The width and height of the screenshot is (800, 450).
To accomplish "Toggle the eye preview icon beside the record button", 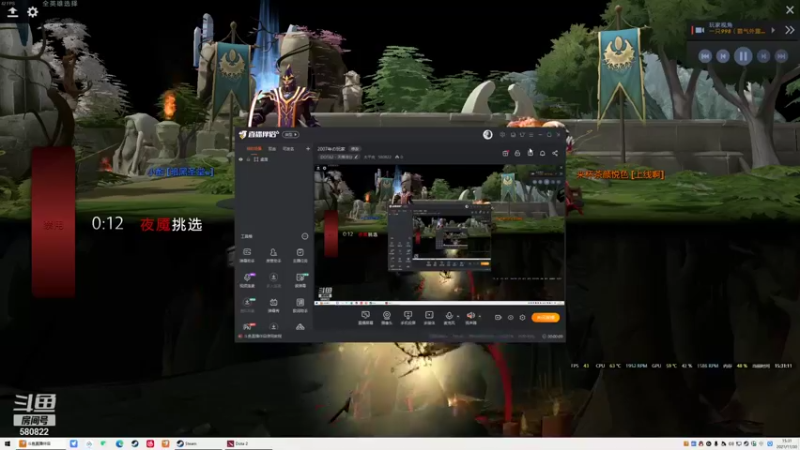I will click(510, 317).
